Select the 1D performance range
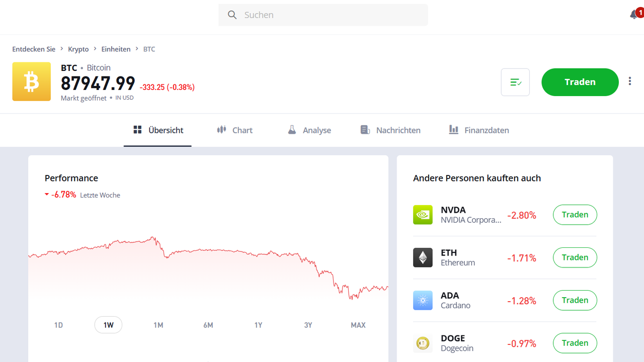Screen dimensions: 644x362 tap(58, 325)
